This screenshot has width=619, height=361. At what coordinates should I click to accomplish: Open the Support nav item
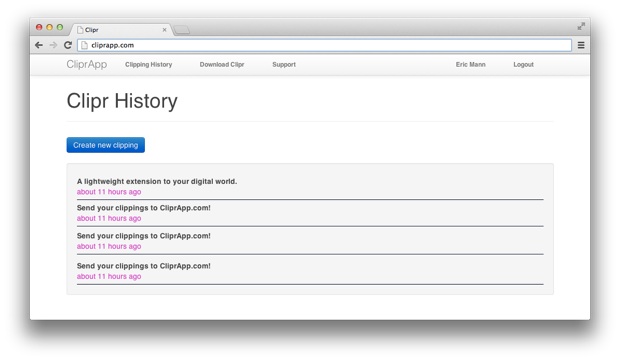tap(284, 64)
